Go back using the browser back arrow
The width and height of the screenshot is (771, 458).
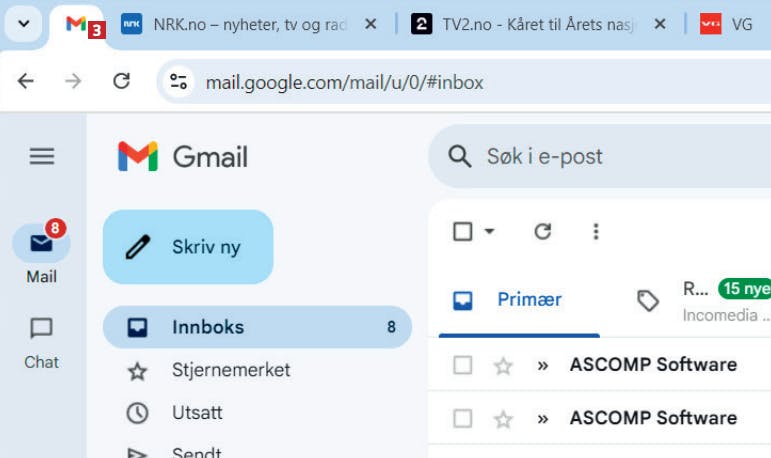pyautogui.click(x=26, y=81)
